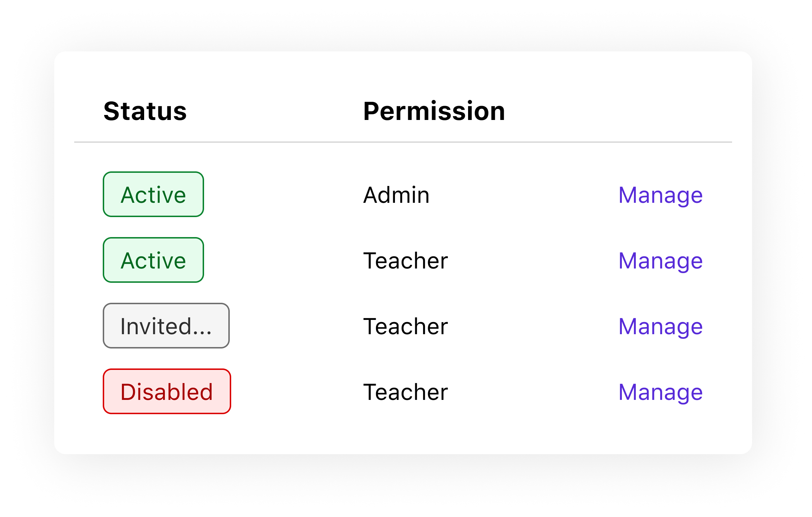Click the red Disabled status badge
Viewport: 812px width, 517px height.
click(x=167, y=392)
